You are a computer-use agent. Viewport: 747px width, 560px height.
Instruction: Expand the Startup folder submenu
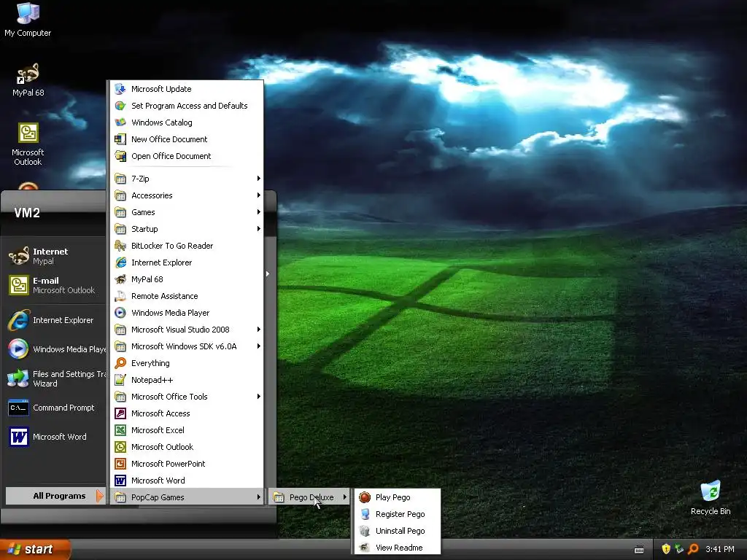point(187,228)
